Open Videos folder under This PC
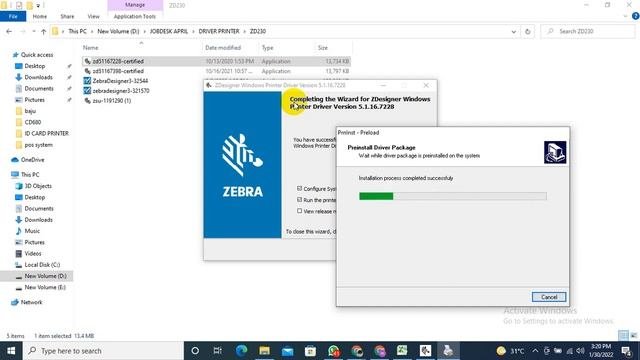Image resolution: width=640 pixels, height=360 pixels. [x=33, y=253]
